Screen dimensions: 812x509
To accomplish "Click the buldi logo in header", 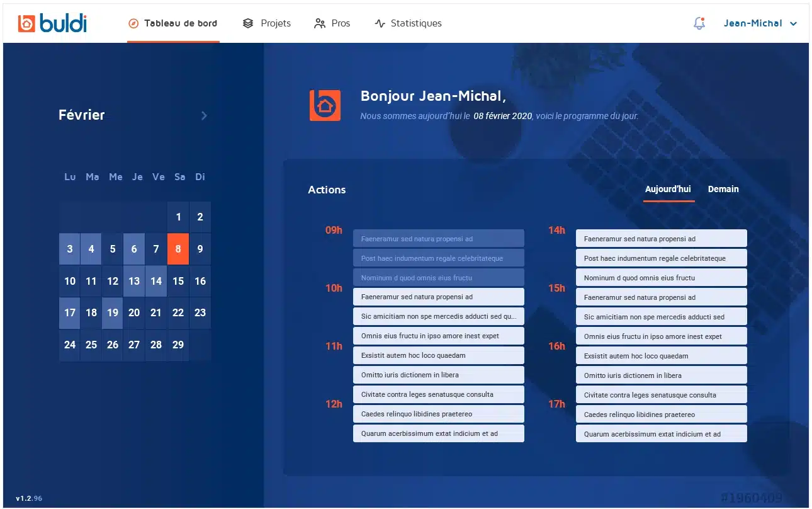I will [52, 23].
